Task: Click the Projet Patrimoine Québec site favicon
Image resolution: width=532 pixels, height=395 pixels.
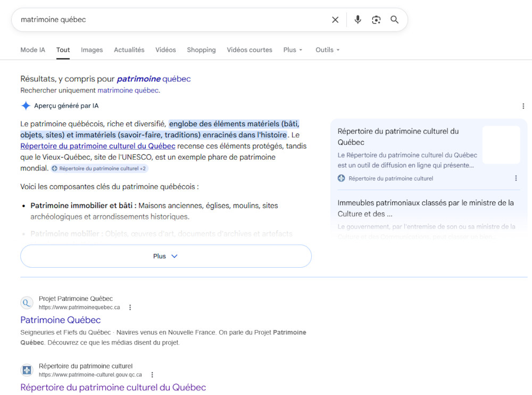Action: [27, 303]
